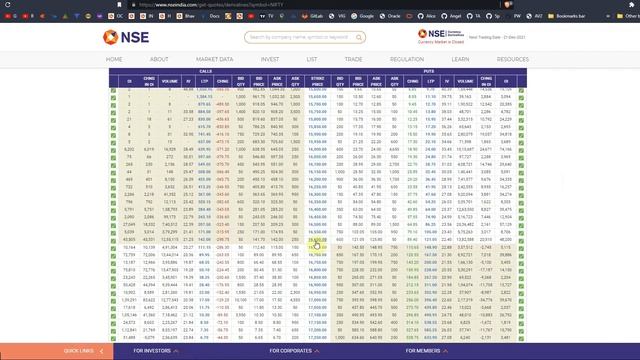Toggle the calls-side checkbox for strike 17,250.00

(x=113, y=338)
